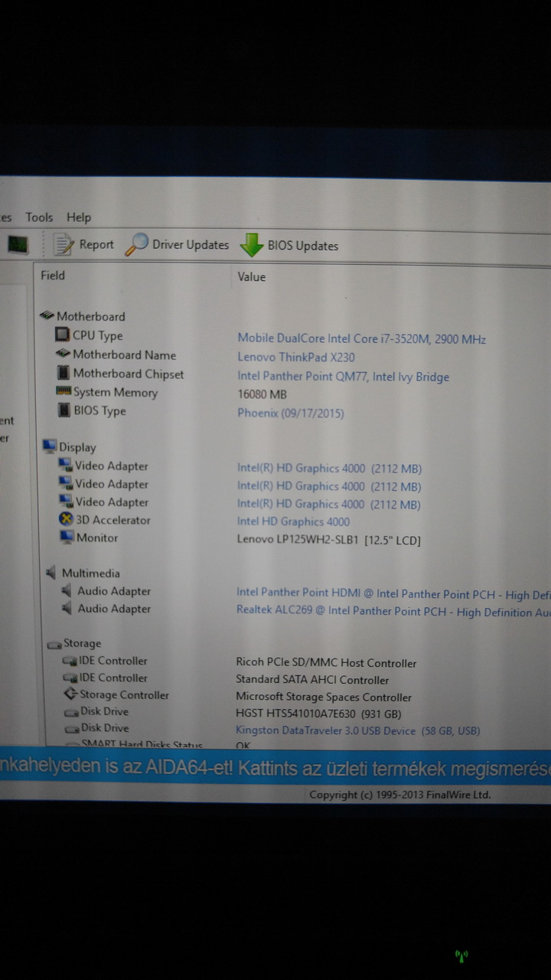551x980 pixels.
Task: Open the Mobile DualCore Intel Core i7-3520M link
Action: [x=362, y=338]
